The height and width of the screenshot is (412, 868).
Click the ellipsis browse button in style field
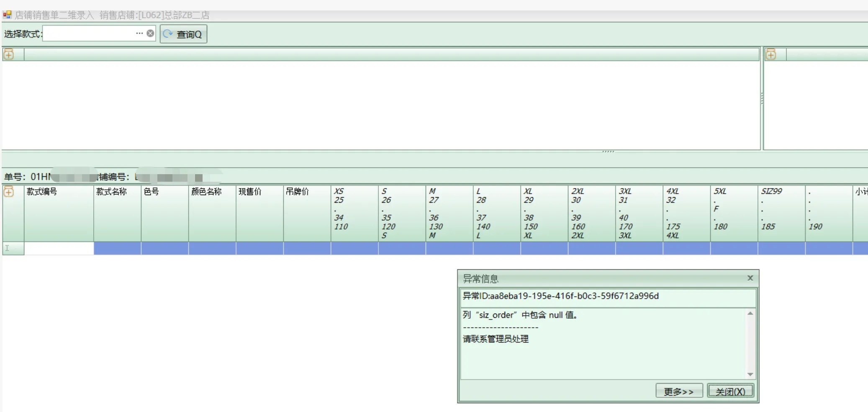coord(139,33)
